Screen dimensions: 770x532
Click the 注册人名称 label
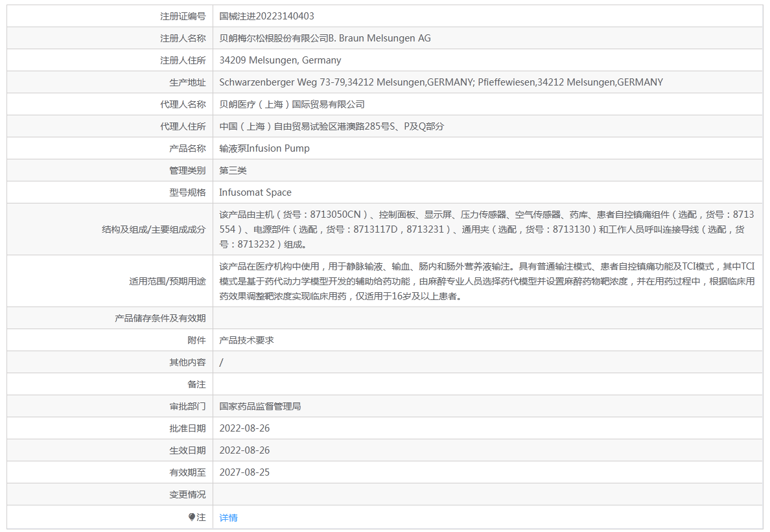(x=183, y=38)
